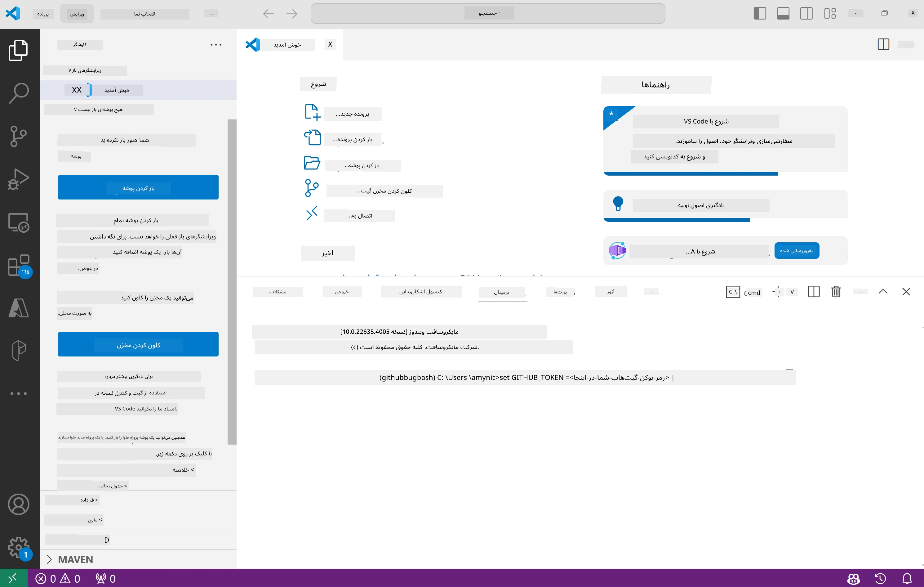Open the new terminal launch profile dropdown
This screenshot has height=587, width=924.
click(792, 292)
